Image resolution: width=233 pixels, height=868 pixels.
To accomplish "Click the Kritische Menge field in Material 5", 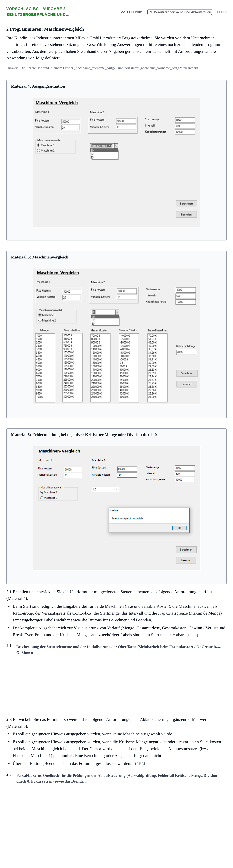I will pyautogui.click(x=186, y=352).
